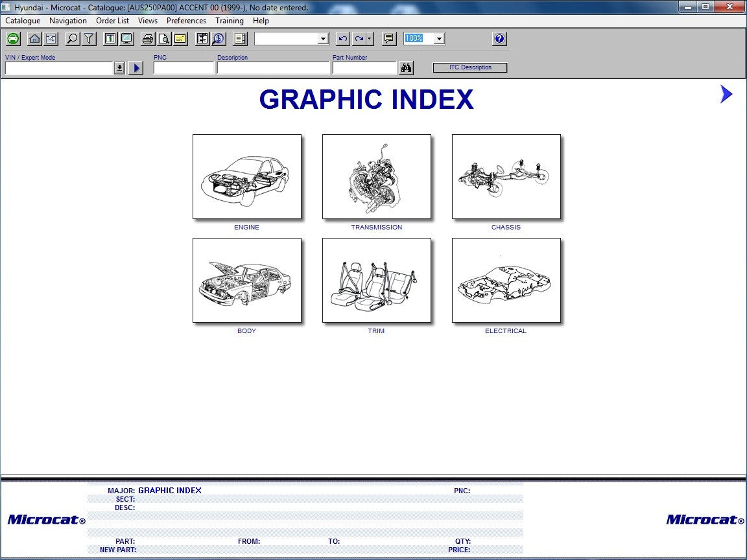Click the Part Number input field

point(364,68)
